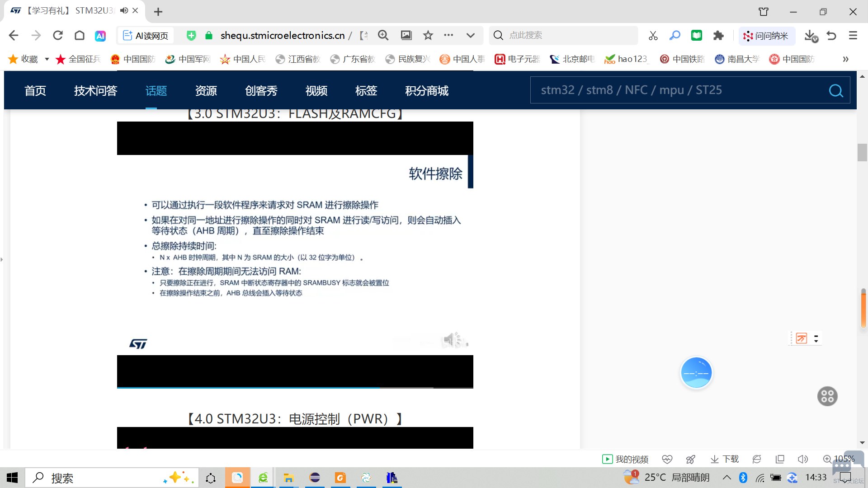Go to the 积分商城 menu item
The image size is (868, 488).
[426, 91]
